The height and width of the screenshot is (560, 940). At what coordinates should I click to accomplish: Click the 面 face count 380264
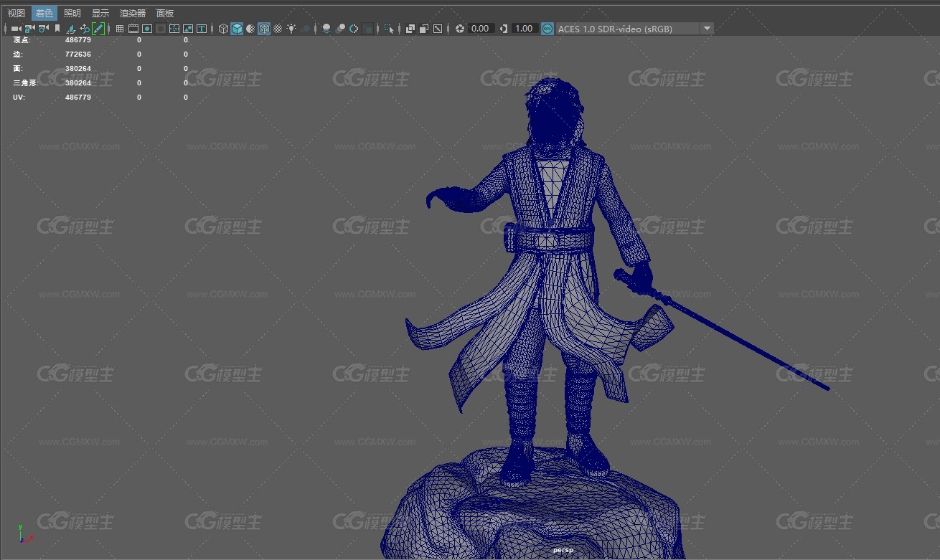[x=78, y=68]
